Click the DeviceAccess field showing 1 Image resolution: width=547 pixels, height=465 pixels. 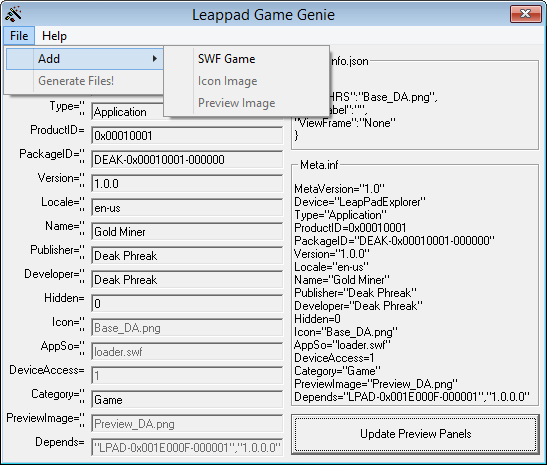point(187,376)
